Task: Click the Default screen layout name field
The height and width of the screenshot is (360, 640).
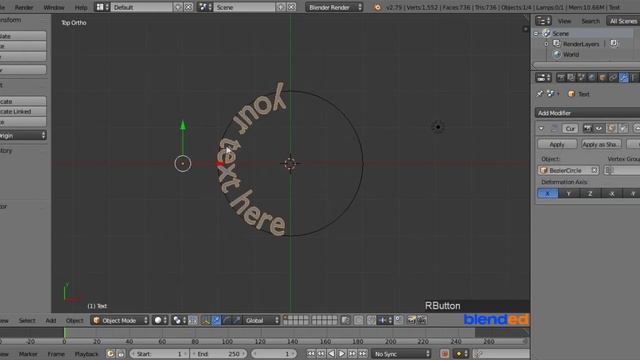Action: click(x=142, y=7)
